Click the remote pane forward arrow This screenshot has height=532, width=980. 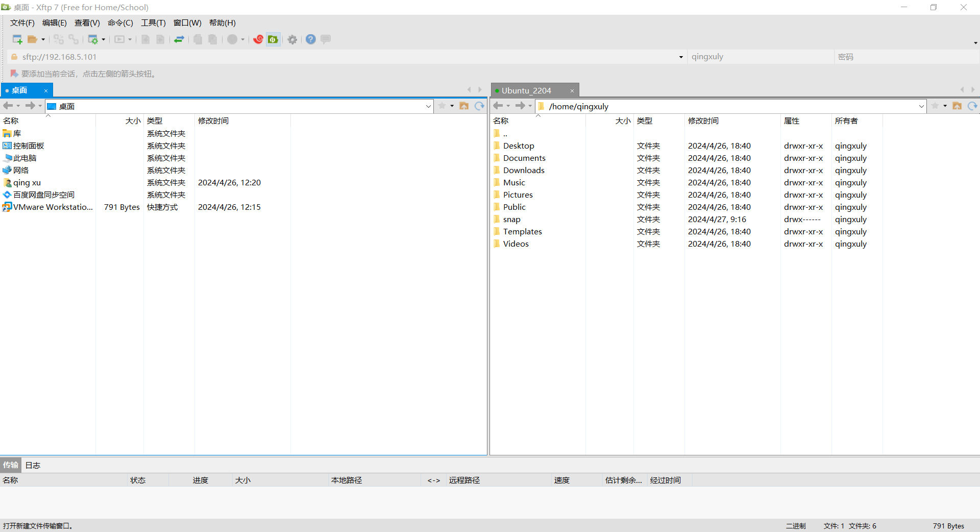click(520, 106)
